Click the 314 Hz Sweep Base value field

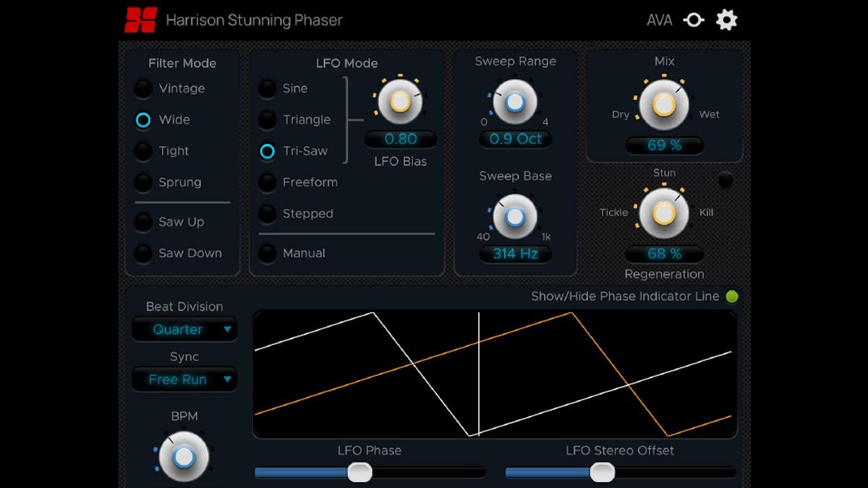click(x=514, y=254)
